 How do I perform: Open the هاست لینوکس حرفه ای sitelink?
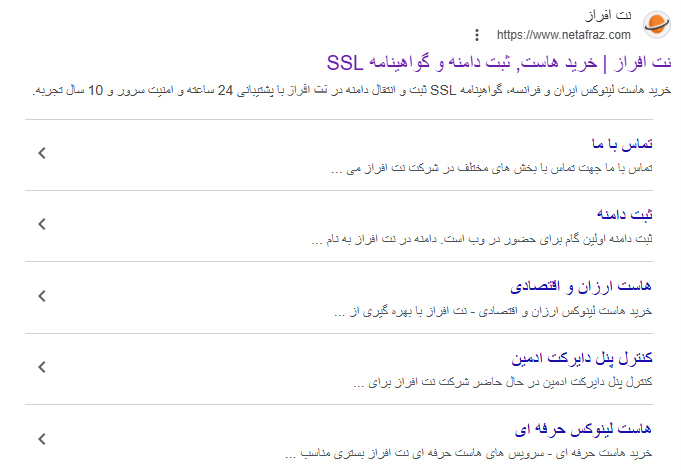[583, 429]
